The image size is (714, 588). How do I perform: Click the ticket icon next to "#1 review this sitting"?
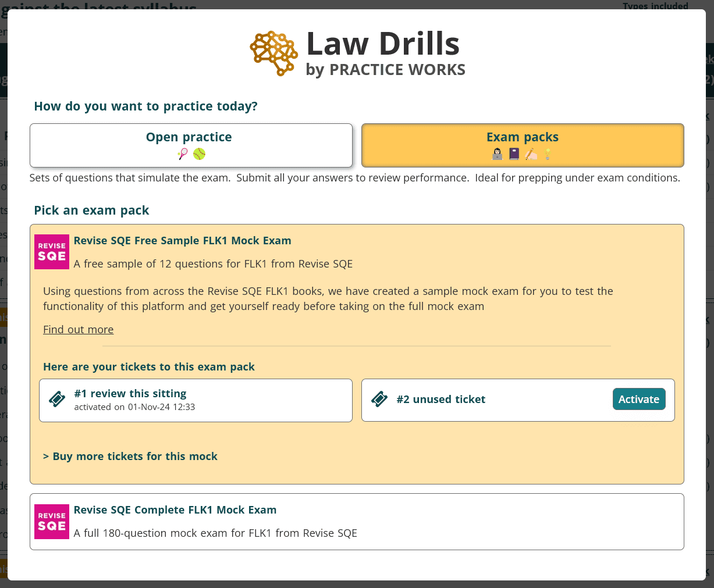pyautogui.click(x=56, y=399)
